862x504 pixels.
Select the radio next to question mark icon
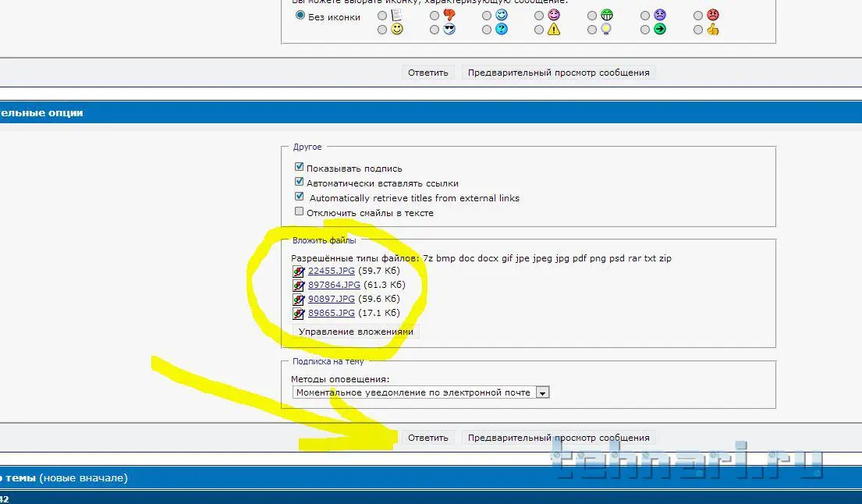tap(487, 30)
